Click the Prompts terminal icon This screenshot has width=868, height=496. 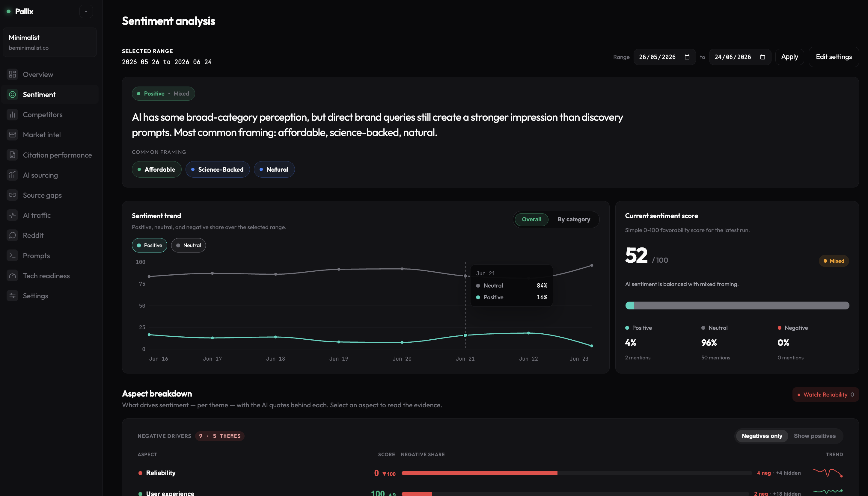click(x=12, y=255)
